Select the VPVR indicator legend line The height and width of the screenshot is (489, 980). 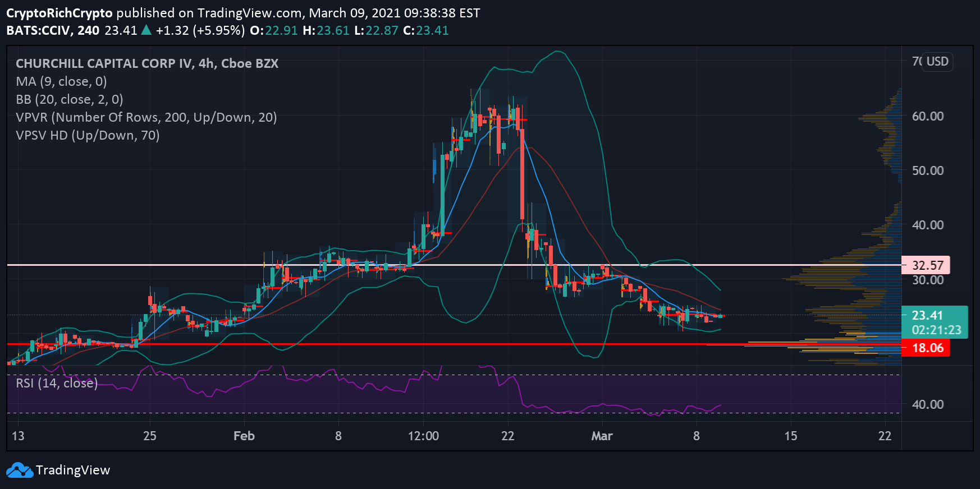click(146, 117)
